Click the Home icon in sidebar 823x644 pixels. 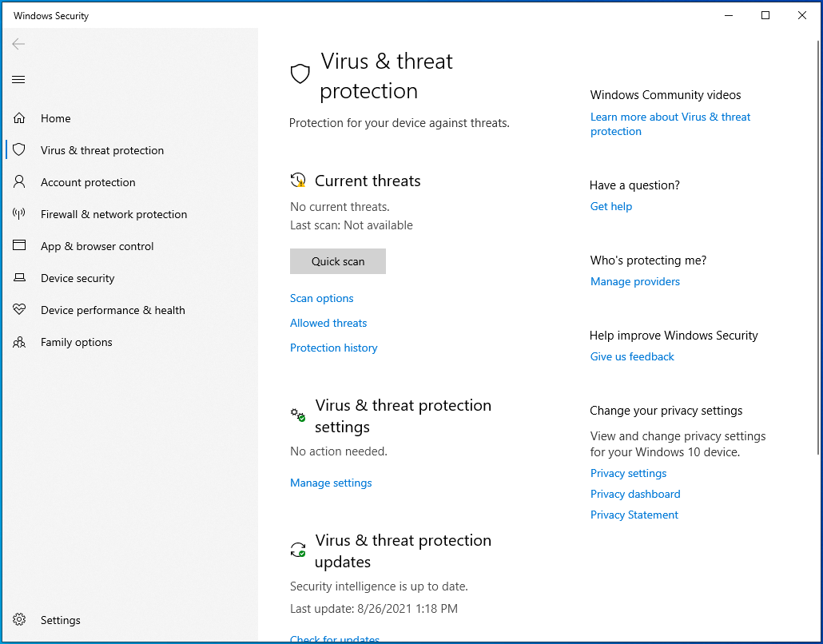click(19, 118)
